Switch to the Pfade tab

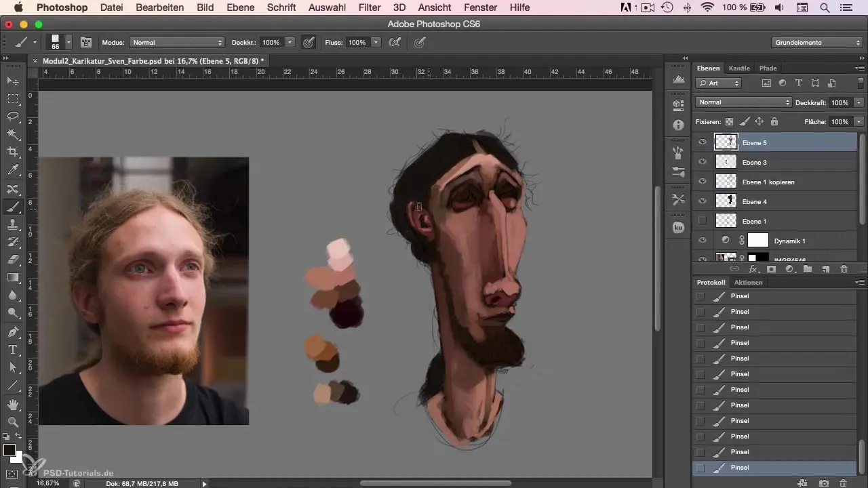pos(768,68)
